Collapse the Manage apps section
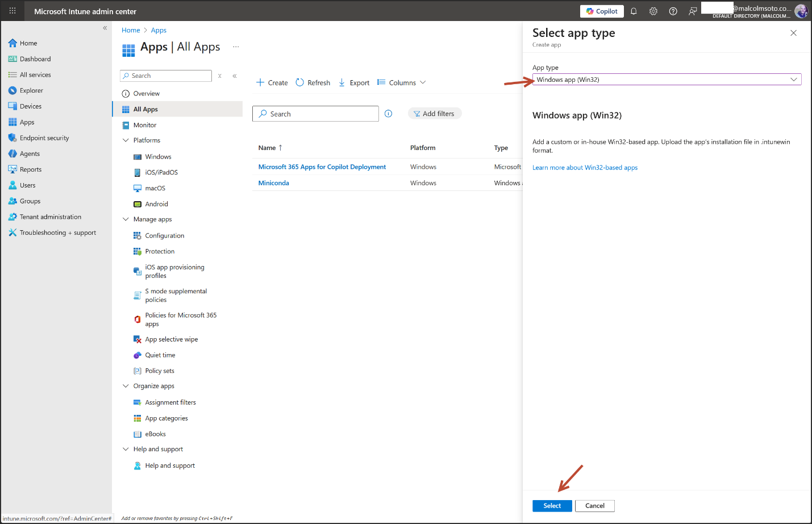Screen dimensions: 812x524 (x=126, y=219)
